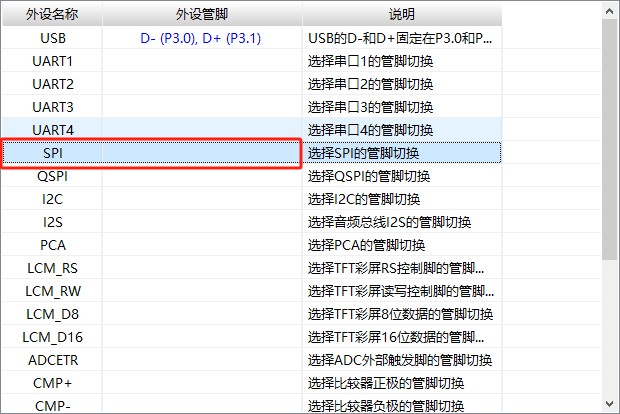The width and height of the screenshot is (620, 414).
Task: Open the PCA pin selection cell
Action: point(202,245)
